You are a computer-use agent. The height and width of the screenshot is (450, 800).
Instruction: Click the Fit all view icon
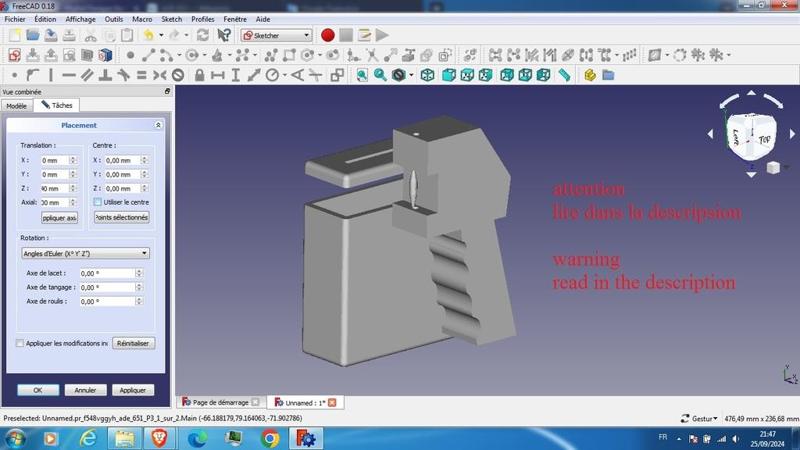coord(362,76)
